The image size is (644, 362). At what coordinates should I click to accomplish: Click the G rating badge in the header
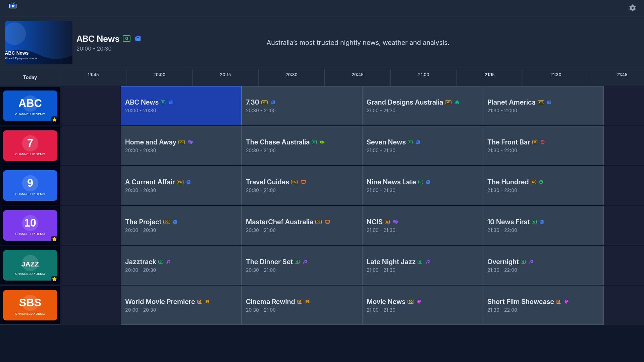[126, 39]
